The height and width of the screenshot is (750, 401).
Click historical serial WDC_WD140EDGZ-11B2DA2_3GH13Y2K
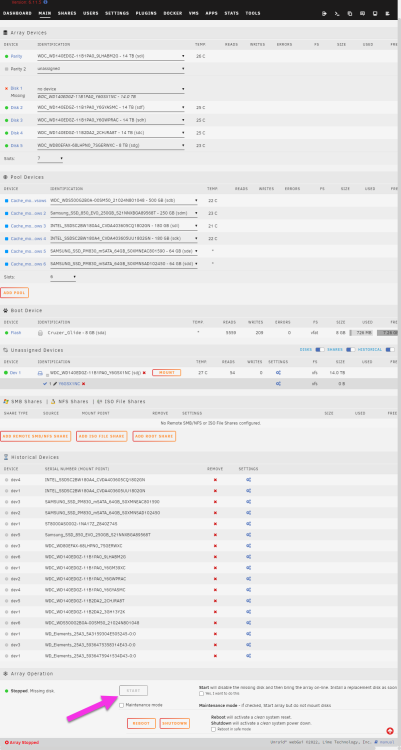pyautogui.click(x=86, y=611)
